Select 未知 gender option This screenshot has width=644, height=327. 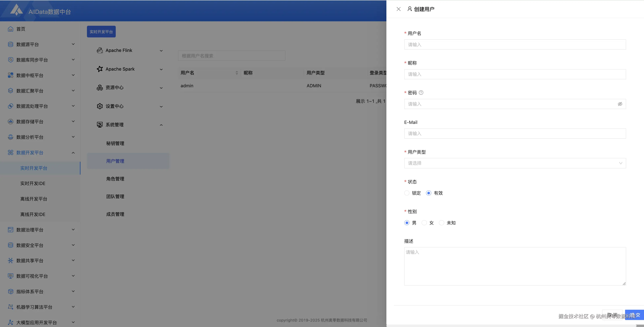(x=442, y=223)
